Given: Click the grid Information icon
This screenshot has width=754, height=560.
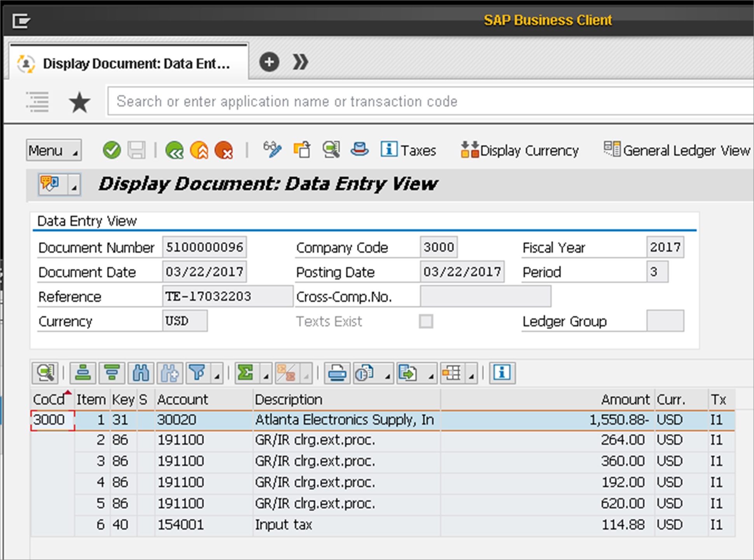Looking at the screenshot, I should pyautogui.click(x=502, y=373).
